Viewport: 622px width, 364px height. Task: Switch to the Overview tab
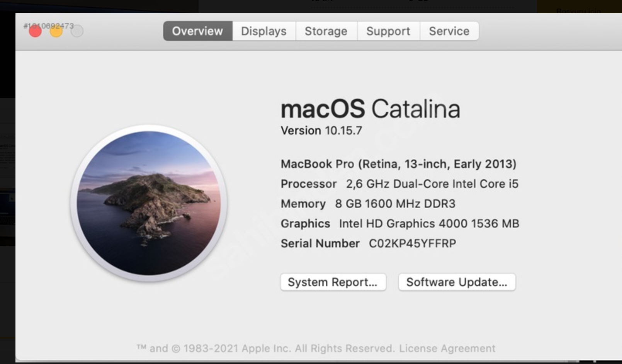point(197,31)
